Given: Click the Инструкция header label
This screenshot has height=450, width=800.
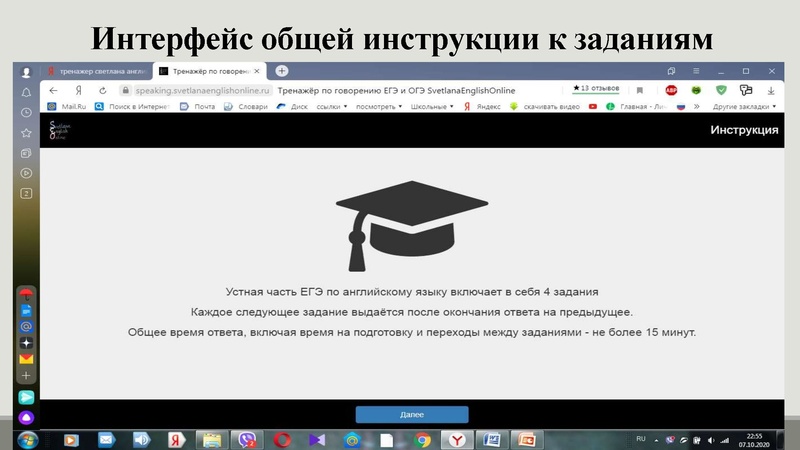Looking at the screenshot, I should pos(744,130).
